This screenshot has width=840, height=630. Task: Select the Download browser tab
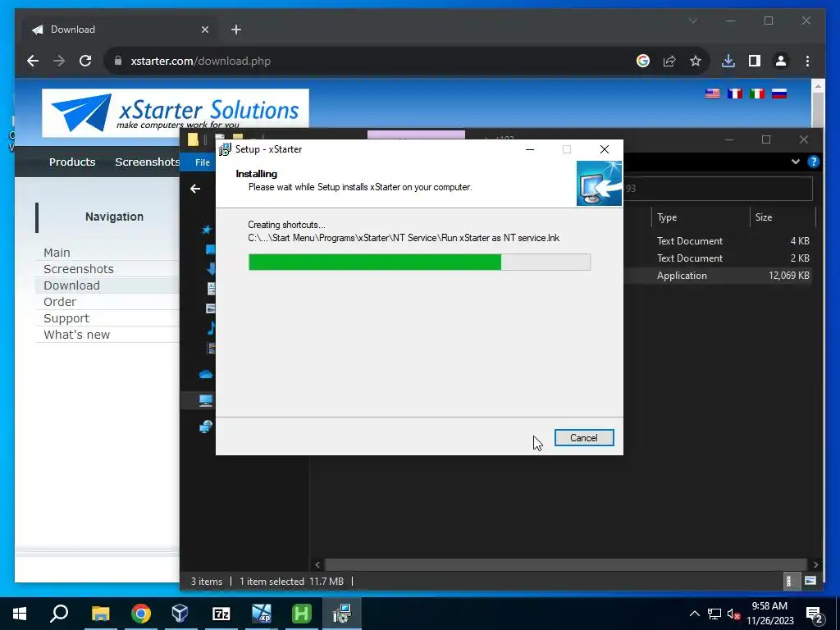click(x=118, y=30)
